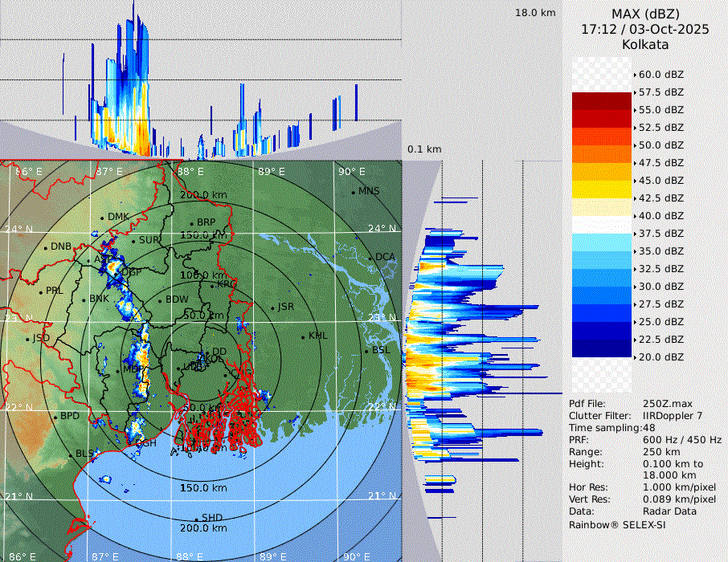Select the KHL station point

[x=303, y=336]
